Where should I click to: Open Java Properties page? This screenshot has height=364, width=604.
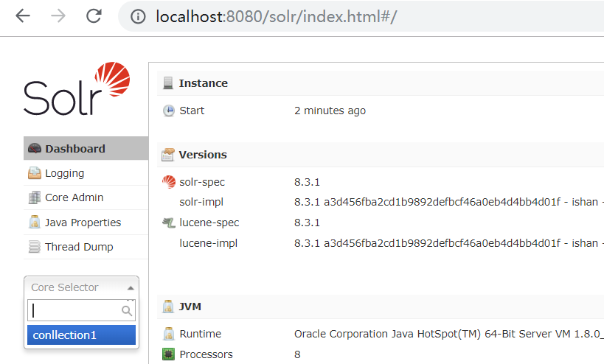tap(83, 223)
